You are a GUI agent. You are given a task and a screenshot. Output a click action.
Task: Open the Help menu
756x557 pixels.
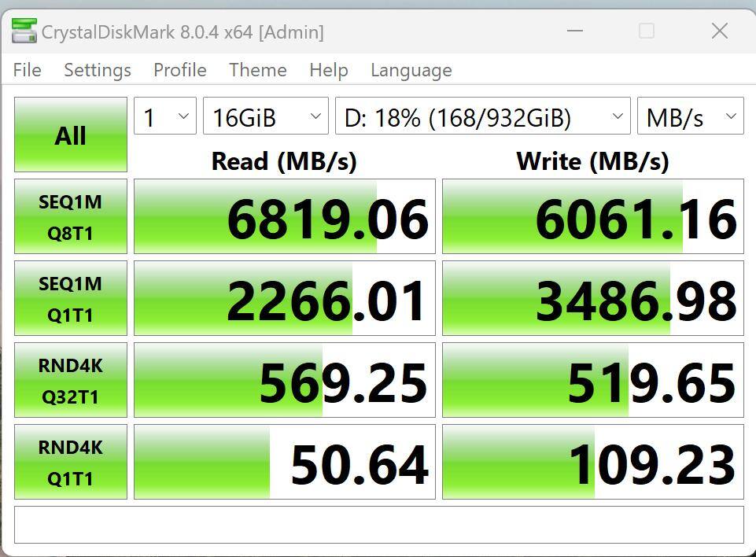(x=328, y=70)
